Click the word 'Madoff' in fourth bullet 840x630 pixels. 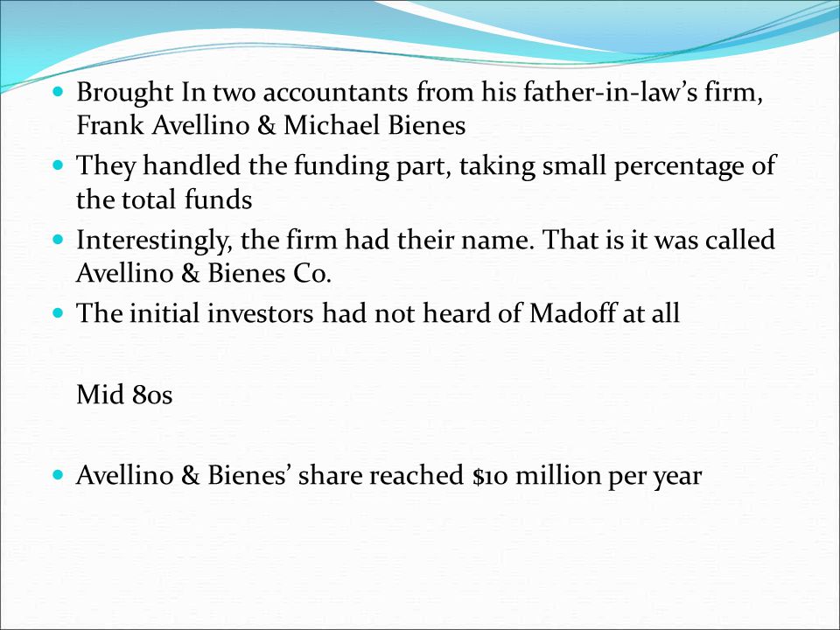(x=572, y=312)
